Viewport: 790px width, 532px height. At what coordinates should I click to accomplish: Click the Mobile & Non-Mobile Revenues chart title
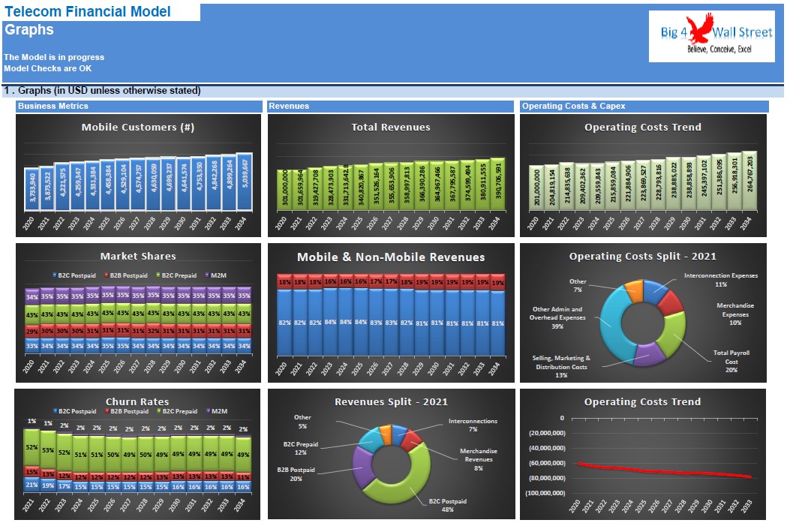click(391, 257)
